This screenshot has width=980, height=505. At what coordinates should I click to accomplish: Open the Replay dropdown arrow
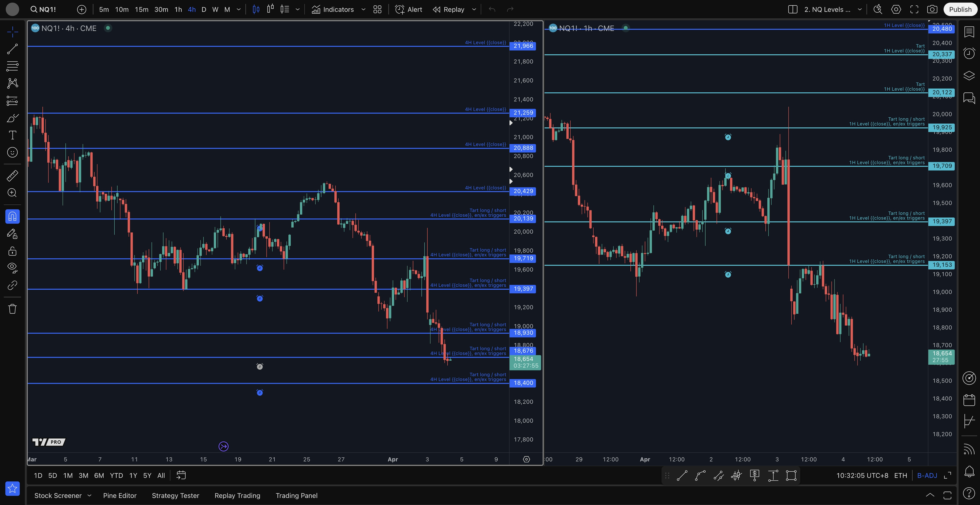tap(474, 9)
